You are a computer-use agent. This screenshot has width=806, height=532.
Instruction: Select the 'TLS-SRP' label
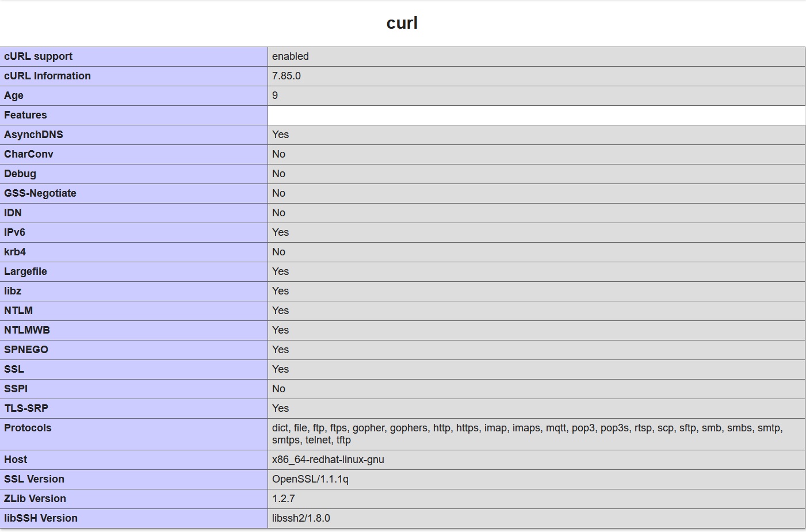click(26, 408)
